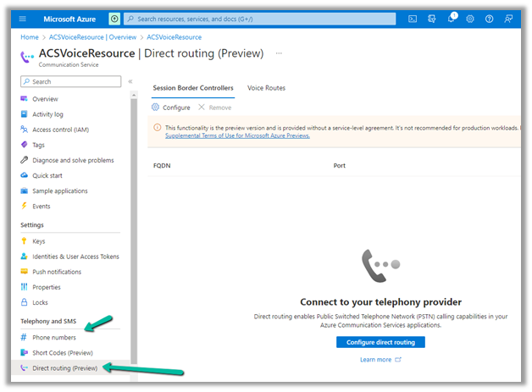Image resolution: width=532 pixels, height=392 pixels.
Task: Open Properties menu item text
Action: coord(47,287)
